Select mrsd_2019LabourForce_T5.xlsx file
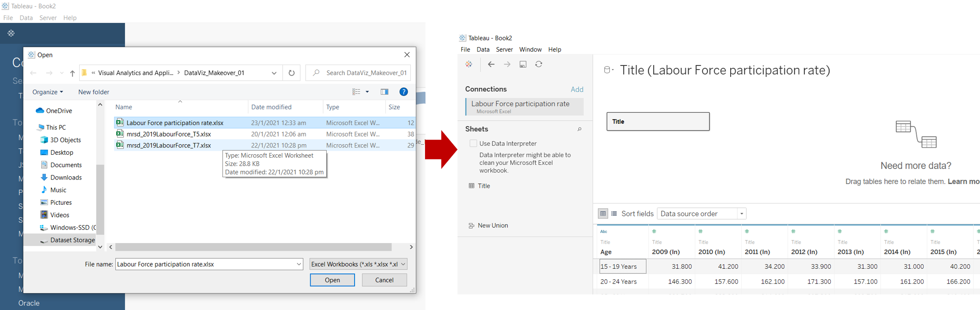The width and height of the screenshot is (980, 310). tap(169, 134)
